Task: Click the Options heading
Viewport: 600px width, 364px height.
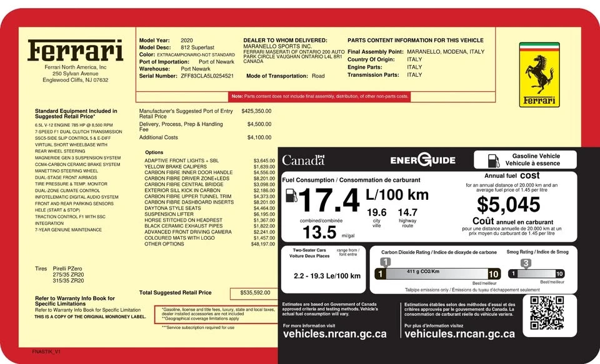Action: pos(154,152)
